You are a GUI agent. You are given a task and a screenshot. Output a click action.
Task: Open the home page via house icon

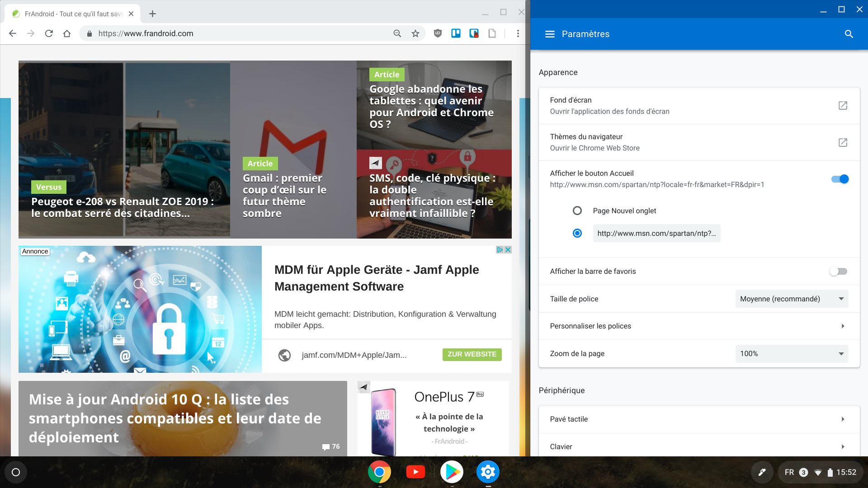67,33
